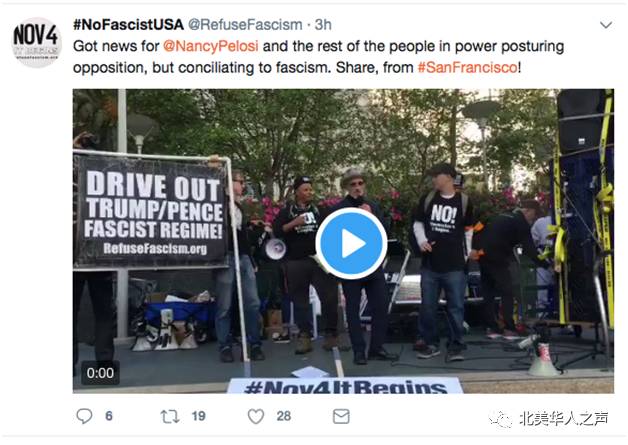Open tweet options chevron menu
This screenshot has width=628, height=445.
point(606,25)
